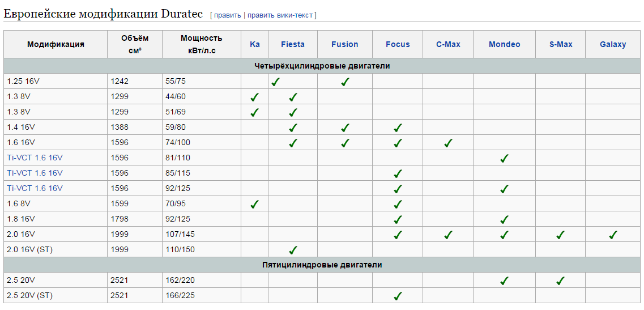Open the C-Max header link
This screenshot has width=644, height=310.
click(448, 44)
